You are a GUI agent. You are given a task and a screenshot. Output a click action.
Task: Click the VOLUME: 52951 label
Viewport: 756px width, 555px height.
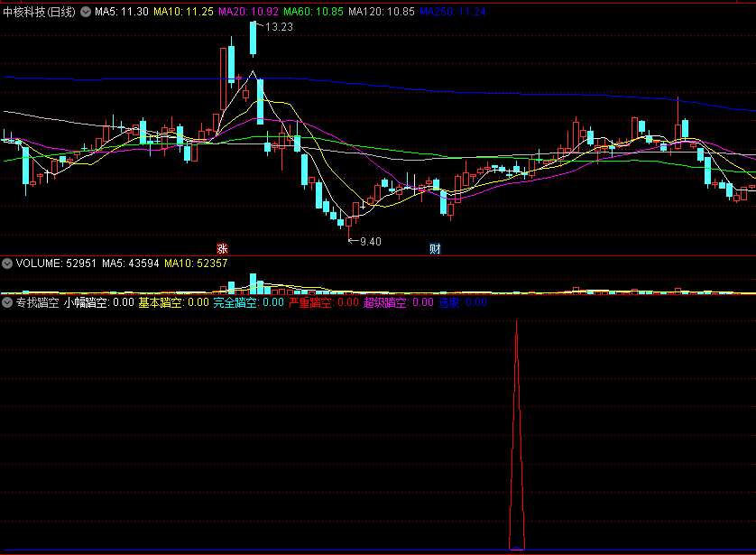pos(56,264)
